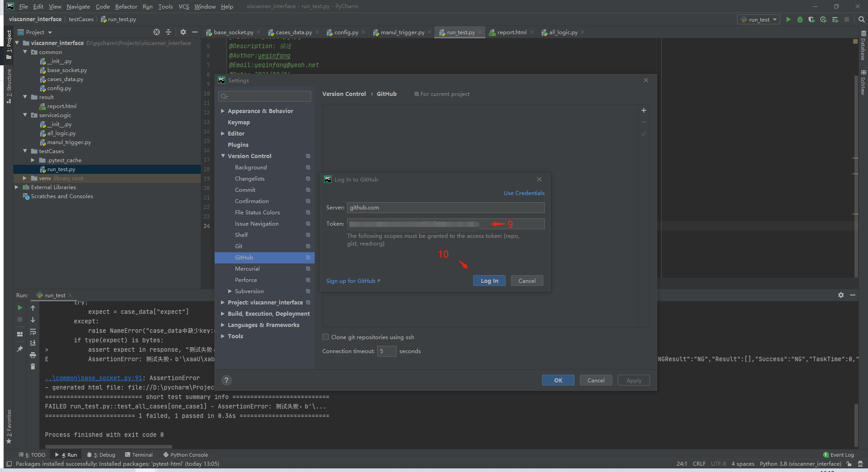Open base_socket.py in the project tree

pos(67,70)
